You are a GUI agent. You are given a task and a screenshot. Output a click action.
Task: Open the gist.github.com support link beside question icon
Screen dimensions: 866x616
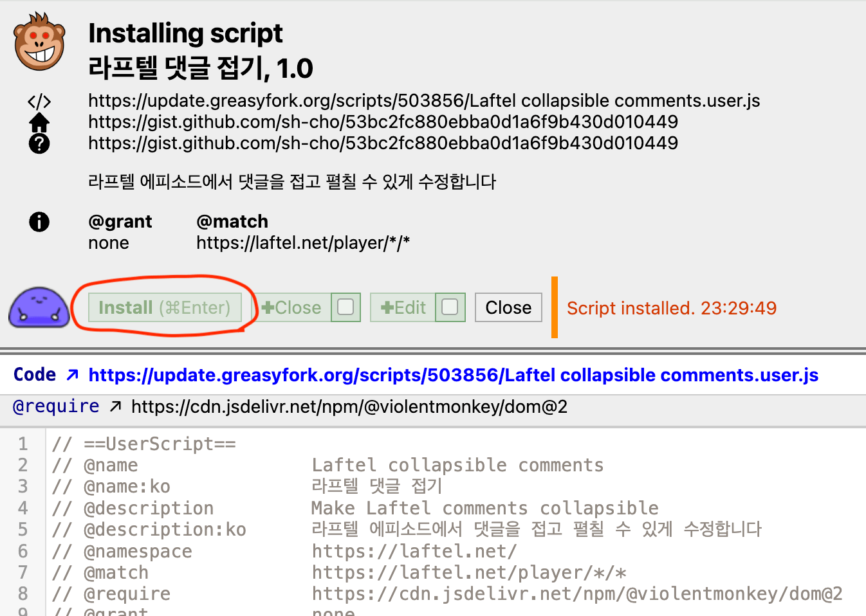383,143
